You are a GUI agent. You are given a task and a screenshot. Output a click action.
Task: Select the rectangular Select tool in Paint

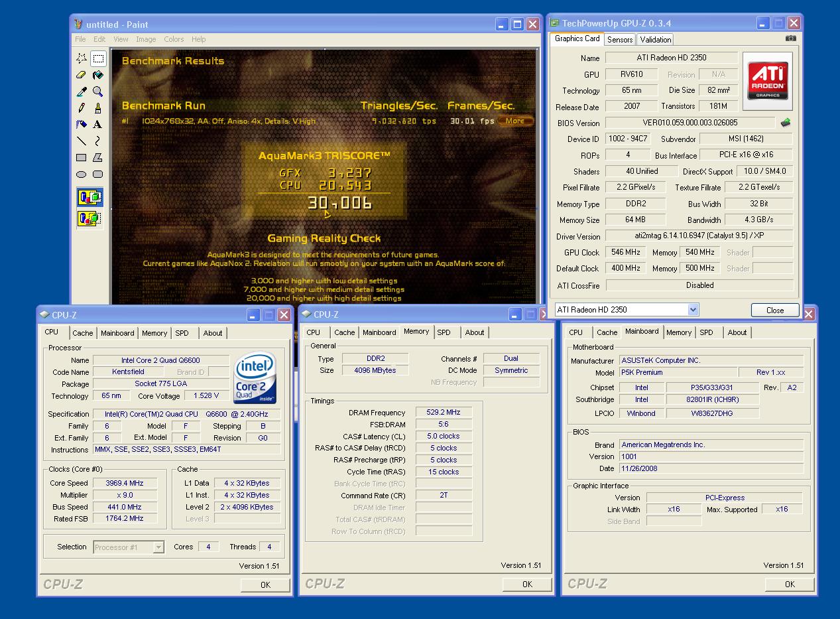[x=97, y=58]
